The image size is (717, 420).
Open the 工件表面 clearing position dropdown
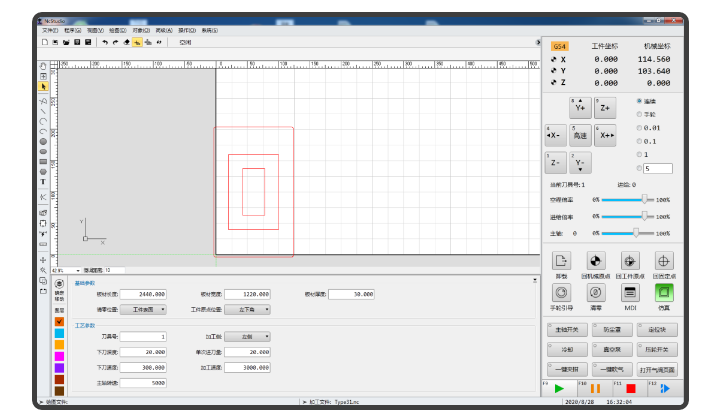tap(146, 310)
